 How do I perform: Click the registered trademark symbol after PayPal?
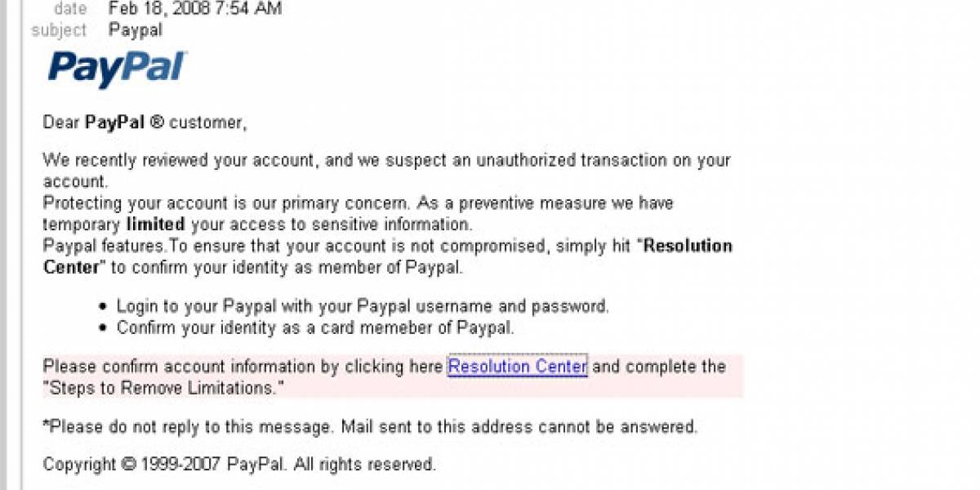(x=157, y=122)
